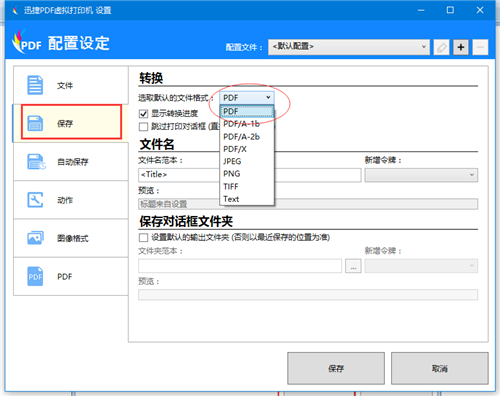The width and height of the screenshot is (500, 396).
Task: Click the filename 预览 field
Action: (x=308, y=204)
